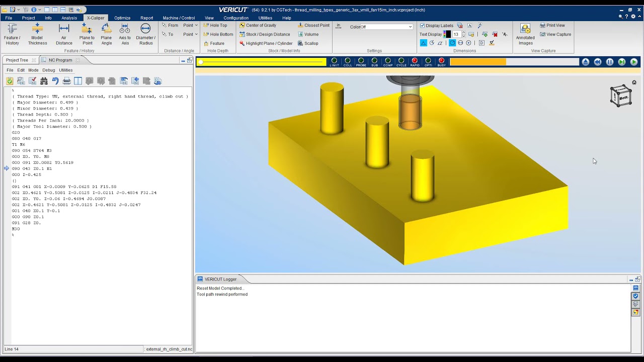Pick the Diameter / Radius tool

pos(146,34)
